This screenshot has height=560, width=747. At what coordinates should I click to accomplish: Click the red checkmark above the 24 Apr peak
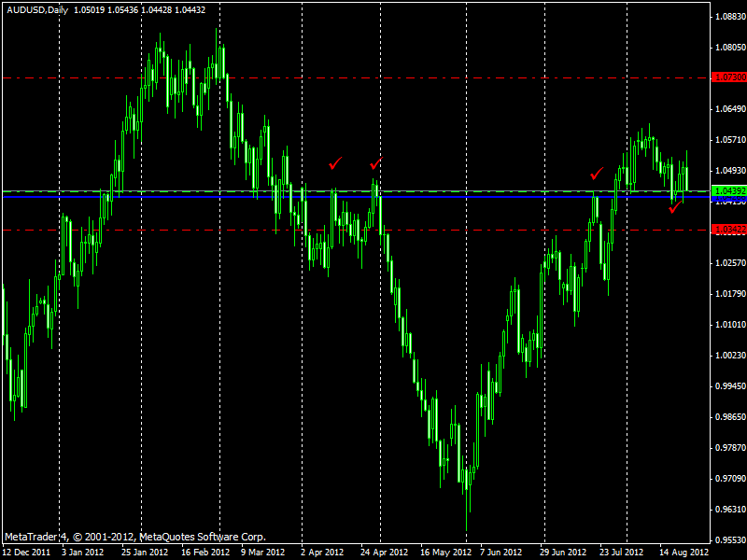click(375, 163)
